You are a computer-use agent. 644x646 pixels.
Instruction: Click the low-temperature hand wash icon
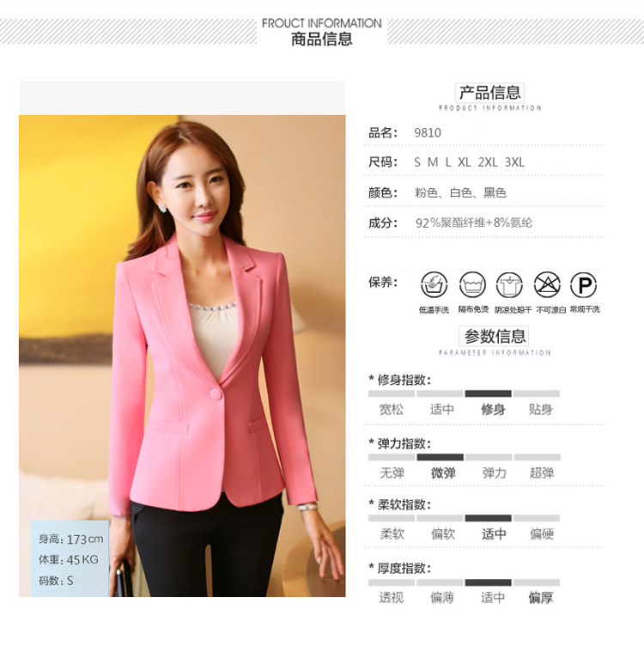434,284
